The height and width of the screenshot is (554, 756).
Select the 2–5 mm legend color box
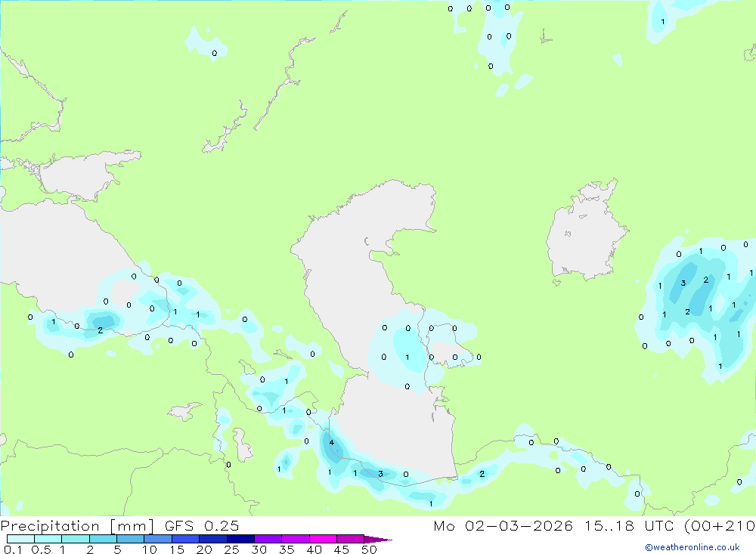(x=103, y=539)
